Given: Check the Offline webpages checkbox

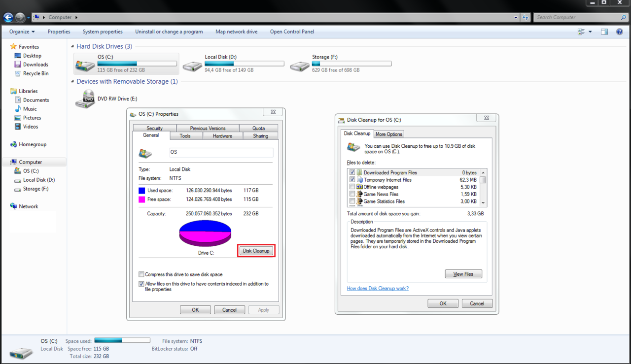Looking at the screenshot, I should (352, 187).
